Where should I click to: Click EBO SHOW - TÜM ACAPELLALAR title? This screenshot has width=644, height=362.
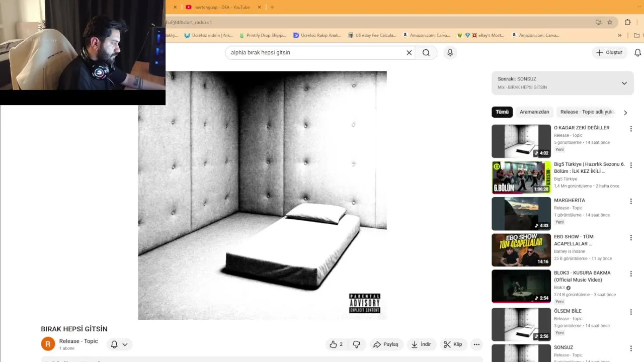[x=574, y=240]
